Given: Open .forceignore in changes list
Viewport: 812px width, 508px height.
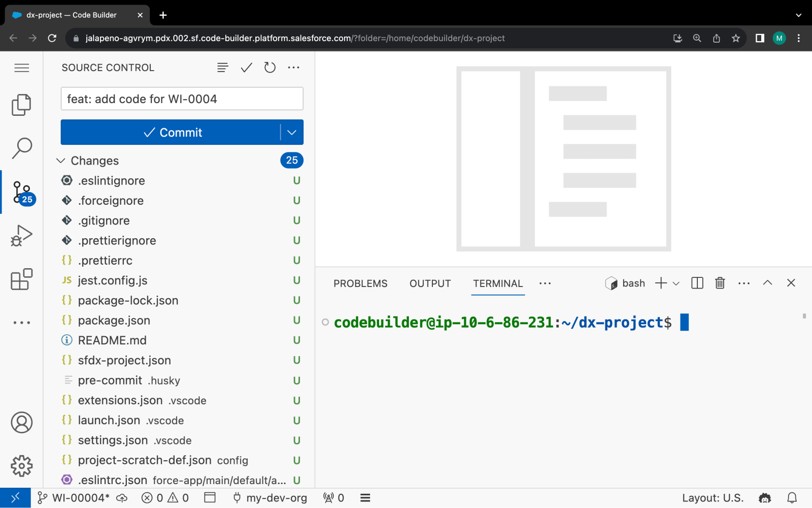Looking at the screenshot, I should click(179, 200).
